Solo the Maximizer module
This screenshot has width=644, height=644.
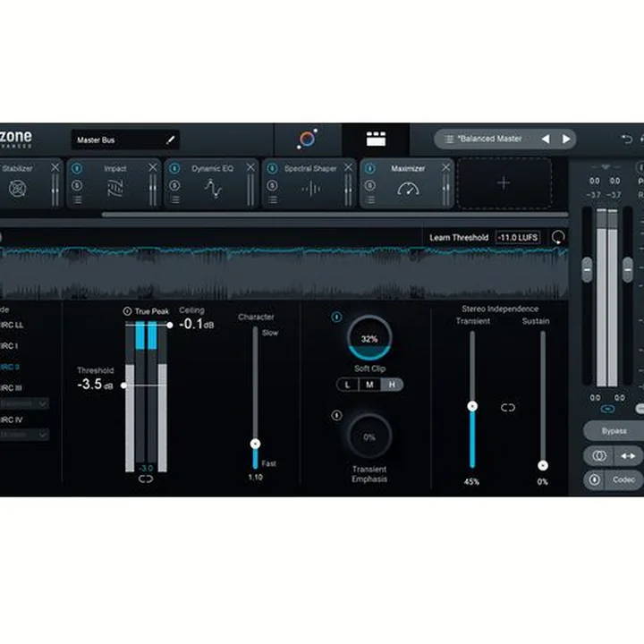[x=370, y=185]
